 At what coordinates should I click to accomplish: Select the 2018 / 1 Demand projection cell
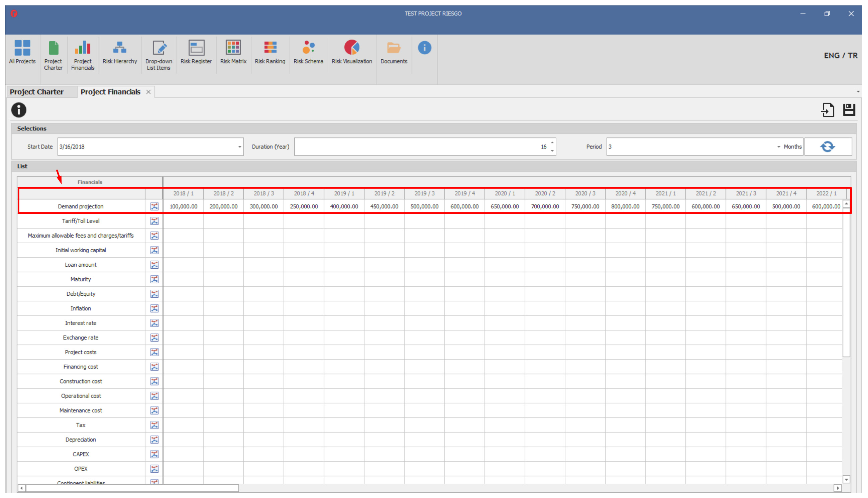tap(183, 206)
